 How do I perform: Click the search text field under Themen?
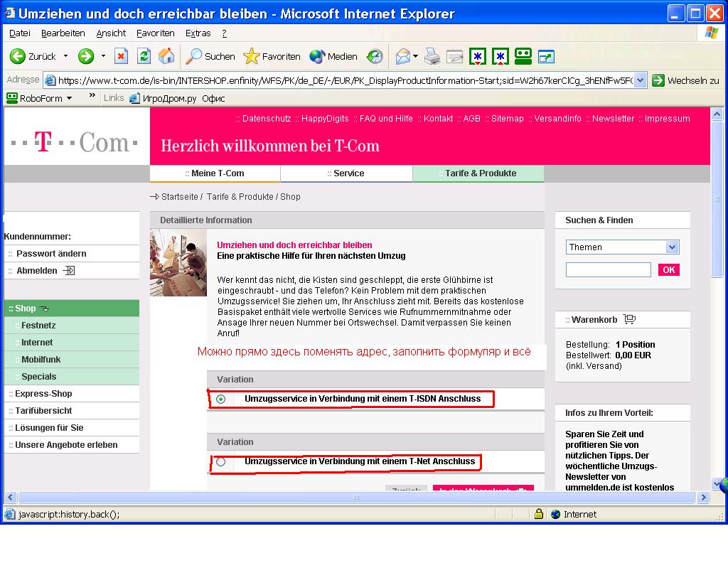pyautogui.click(x=609, y=270)
